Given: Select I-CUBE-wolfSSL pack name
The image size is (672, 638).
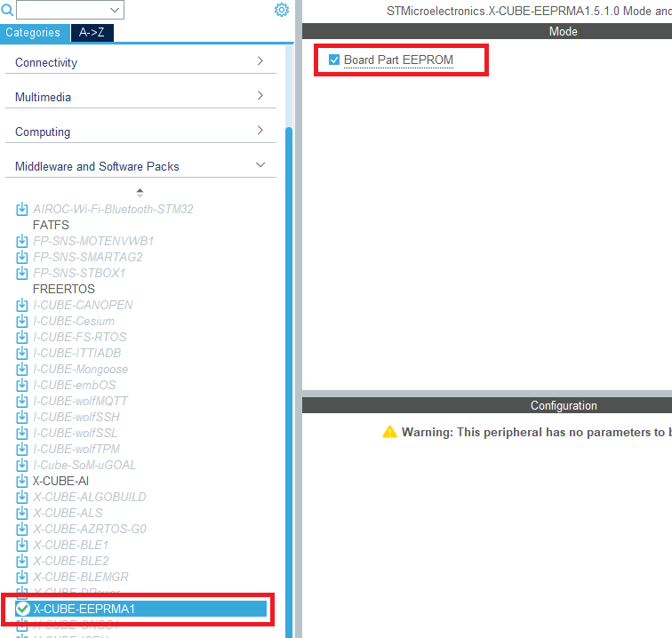Looking at the screenshot, I should [75, 434].
